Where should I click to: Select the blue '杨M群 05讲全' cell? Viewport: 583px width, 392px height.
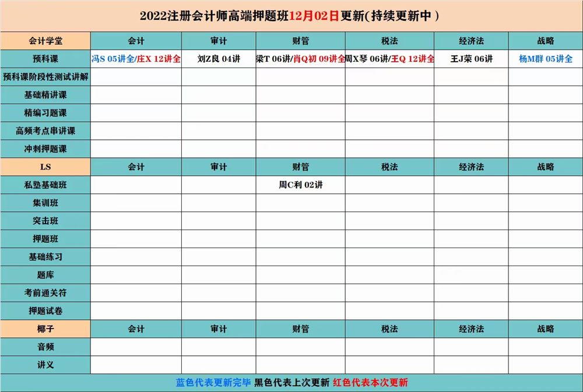546,59
